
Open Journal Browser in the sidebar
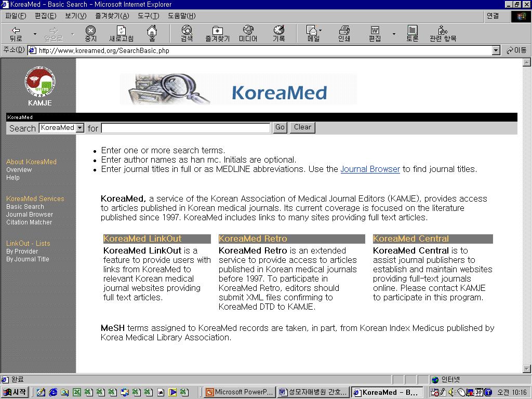click(30, 215)
